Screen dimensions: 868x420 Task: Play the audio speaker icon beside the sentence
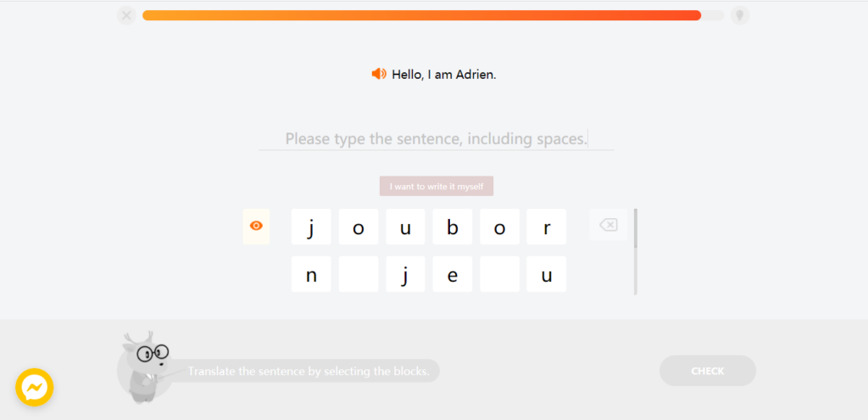pos(379,74)
